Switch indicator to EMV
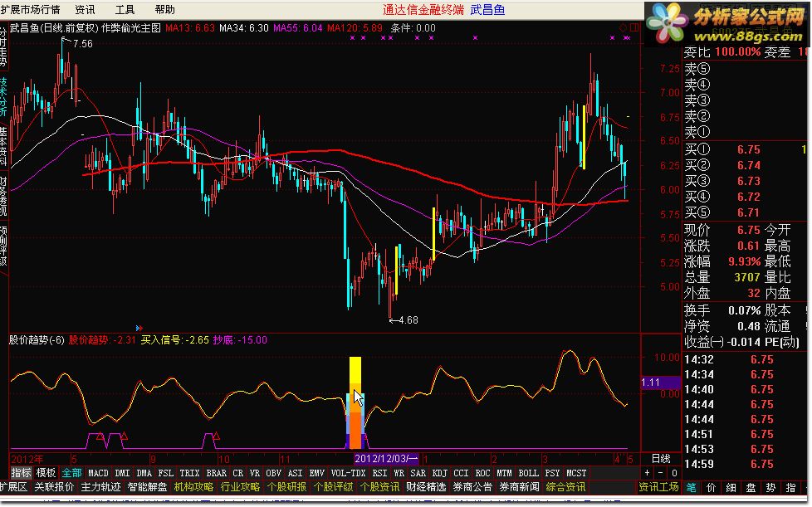Image resolution: width=812 pixels, height=507 pixels. [x=317, y=473]
